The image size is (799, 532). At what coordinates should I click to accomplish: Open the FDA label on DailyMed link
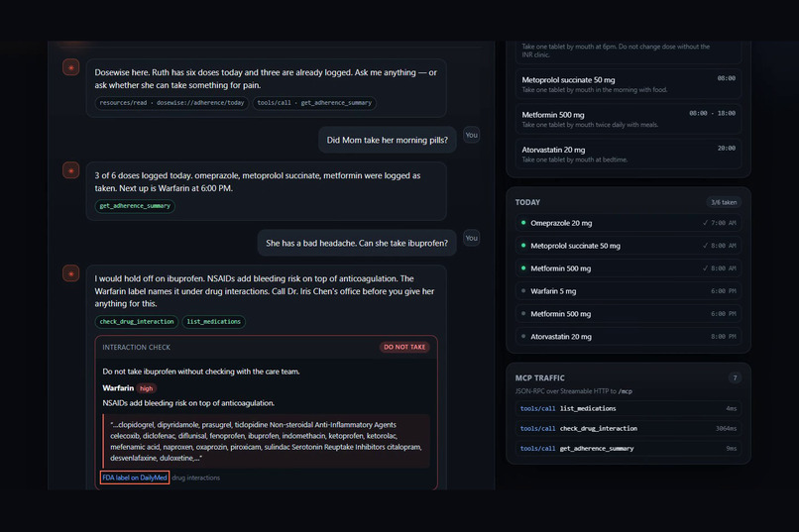click(x=135, y=478)
